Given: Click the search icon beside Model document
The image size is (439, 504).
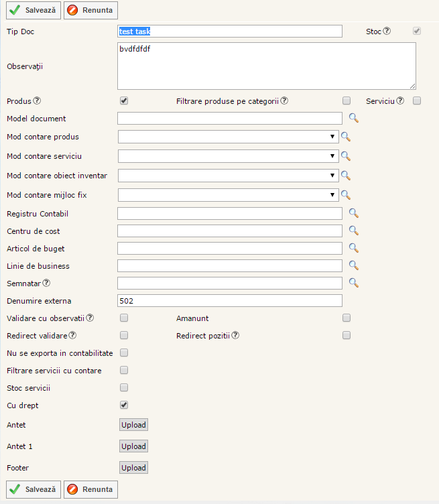Looking at the screenshot, I should pos(353,119).
